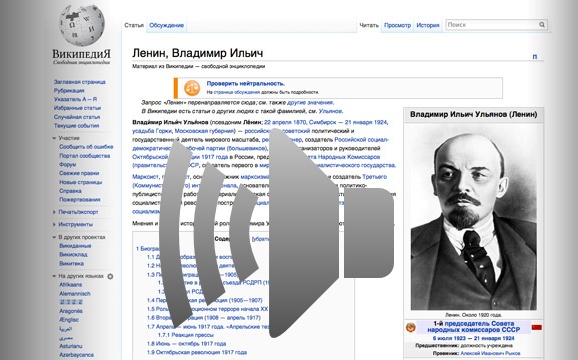Switch to Asturianu language version
The height and width of the screenshot is (360, 578).
pyautogui.click(x=71, y=346)
